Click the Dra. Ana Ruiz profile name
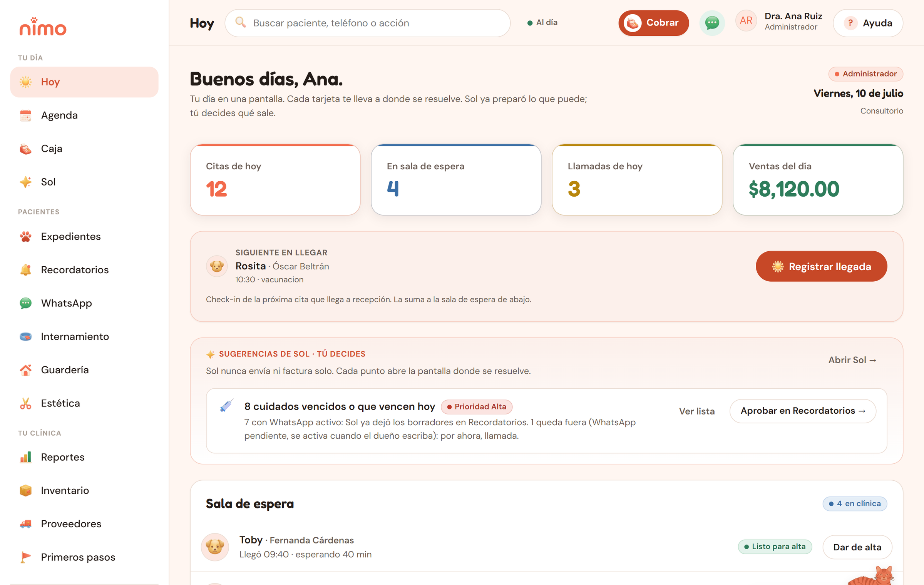 (793, 16)
